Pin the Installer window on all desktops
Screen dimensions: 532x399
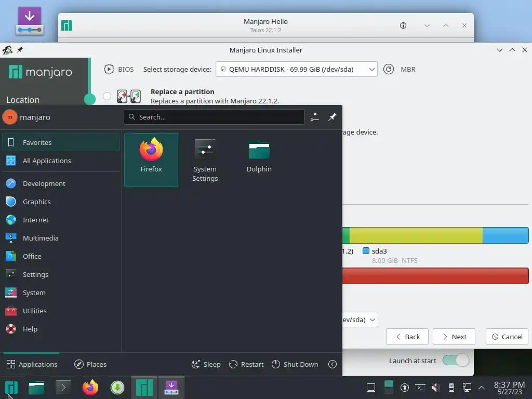pos(20,50)
